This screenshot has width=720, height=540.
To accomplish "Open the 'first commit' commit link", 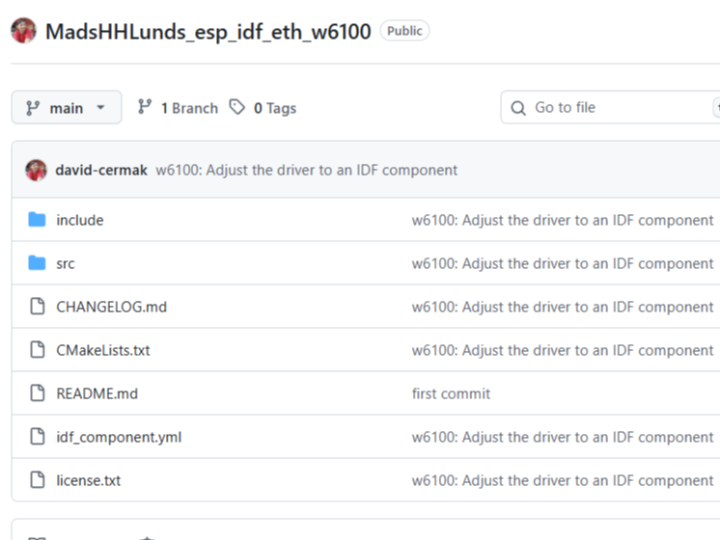I will (x=451, y=394).
